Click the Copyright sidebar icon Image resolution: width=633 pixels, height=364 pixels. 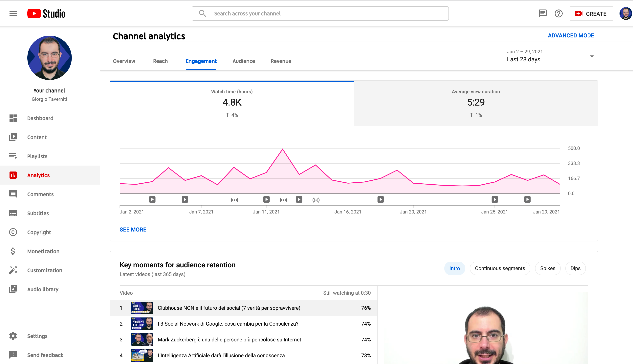pos(13,232)
